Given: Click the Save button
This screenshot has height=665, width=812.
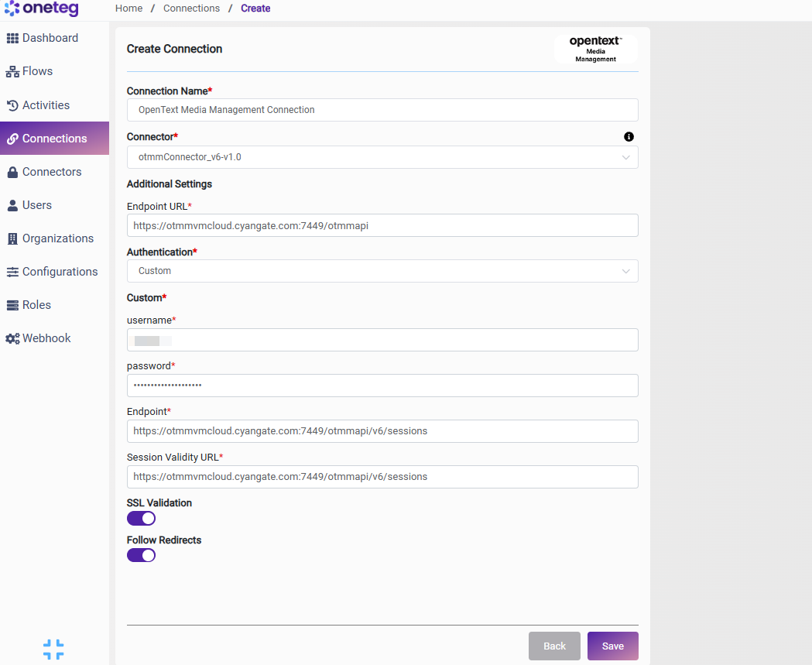Looking at the screenshot, I should pyautogui.click(x=612, y=646).
